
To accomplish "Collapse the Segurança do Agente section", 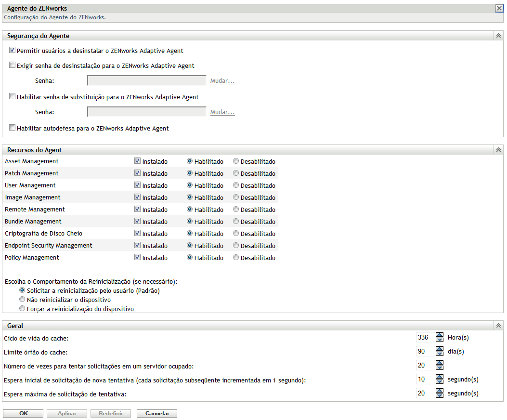I will (x=498, y=36).
